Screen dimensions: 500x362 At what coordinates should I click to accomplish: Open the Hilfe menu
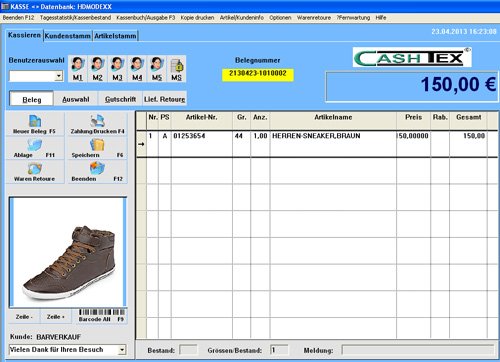tap(381, 17)
